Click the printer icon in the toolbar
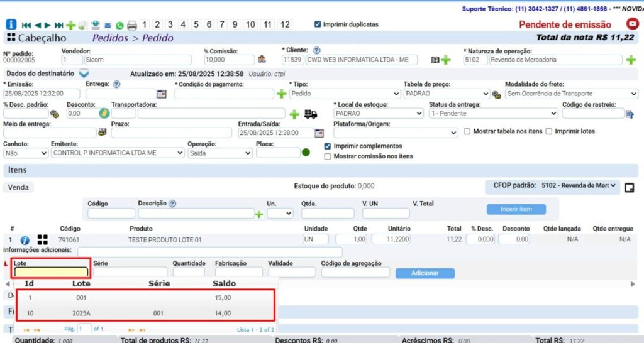644x343 pixels. tap(132, 26)
